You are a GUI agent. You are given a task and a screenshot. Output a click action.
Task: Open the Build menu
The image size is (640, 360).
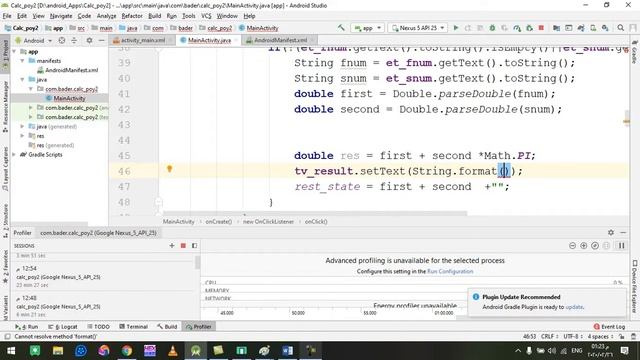[x=154, y=16]
